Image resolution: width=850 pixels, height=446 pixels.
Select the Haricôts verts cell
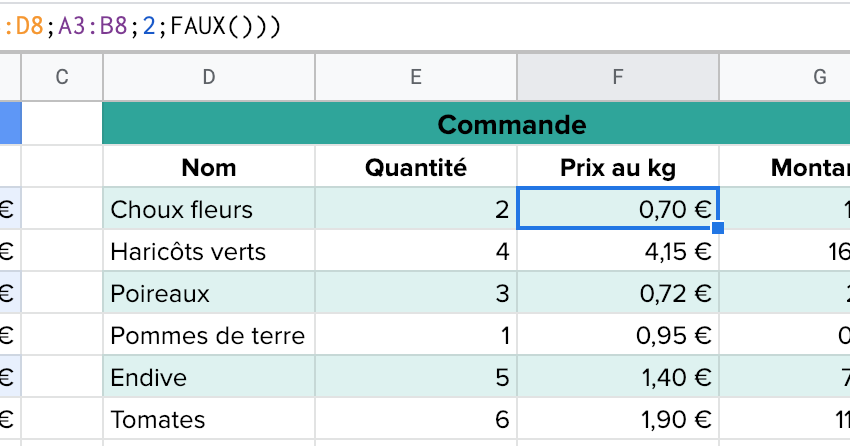208,252
